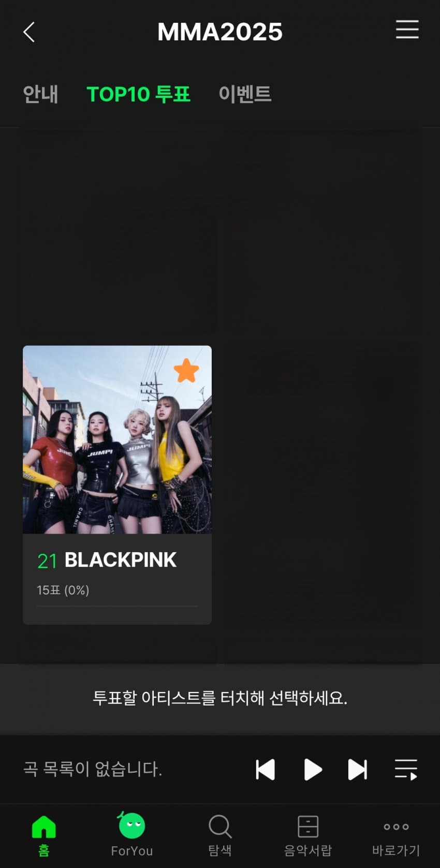Select the TOP10 투표 tab
Screen dimensions: 440x868
click(x=139, y=94)
